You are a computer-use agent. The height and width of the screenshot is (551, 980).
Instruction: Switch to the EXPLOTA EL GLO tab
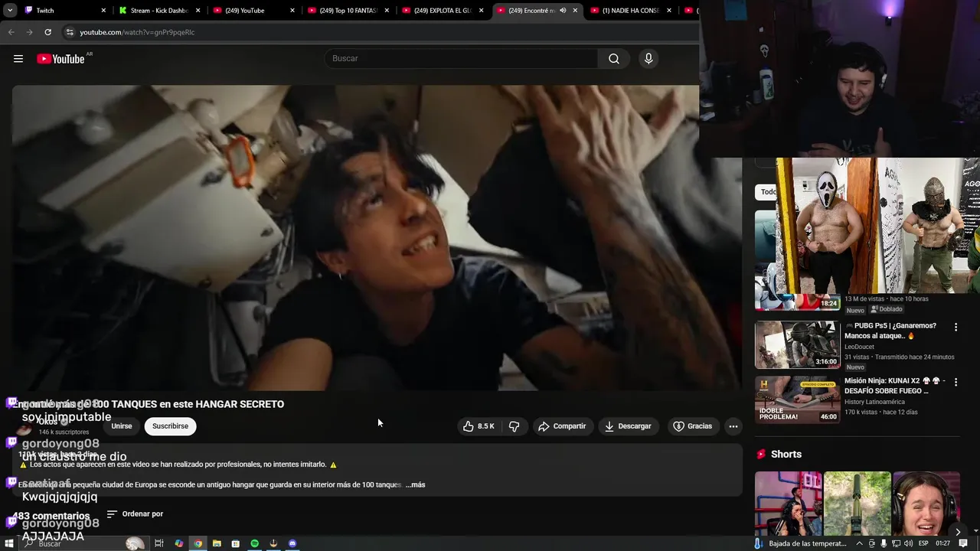click(444, 11)
